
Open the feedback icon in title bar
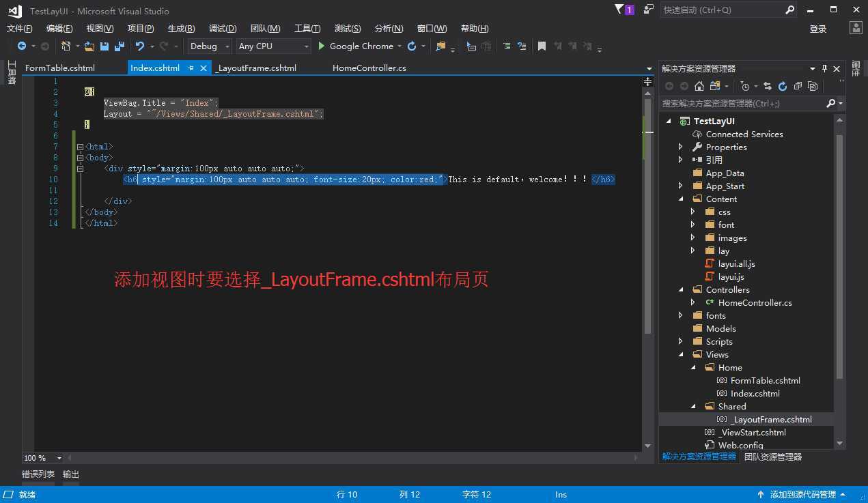tap(648, 10)
